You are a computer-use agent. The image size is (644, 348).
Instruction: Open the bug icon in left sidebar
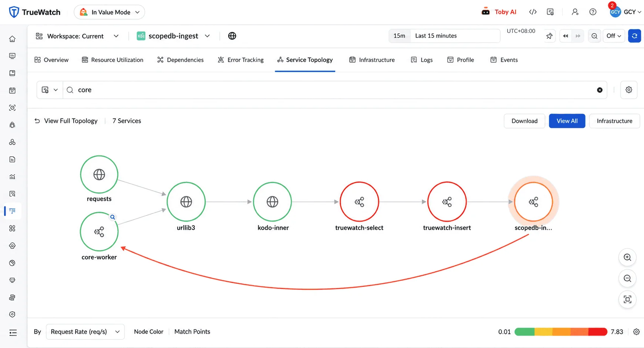point(12,125)
